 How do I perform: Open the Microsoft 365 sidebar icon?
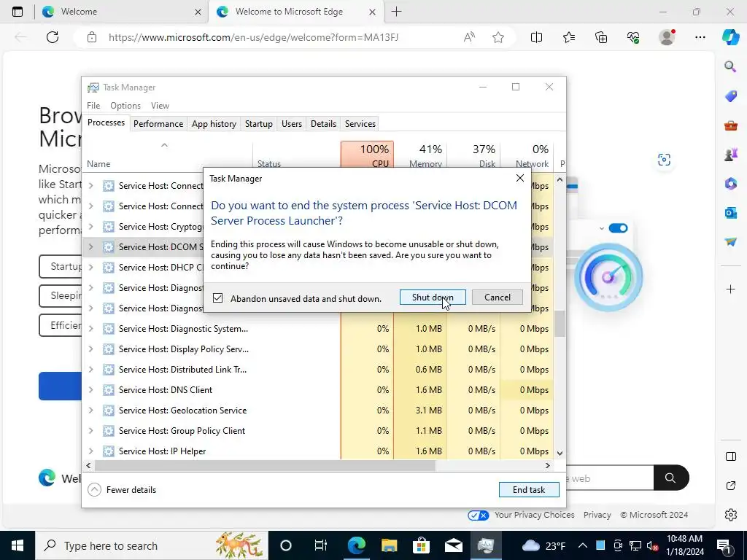(730, 183)
